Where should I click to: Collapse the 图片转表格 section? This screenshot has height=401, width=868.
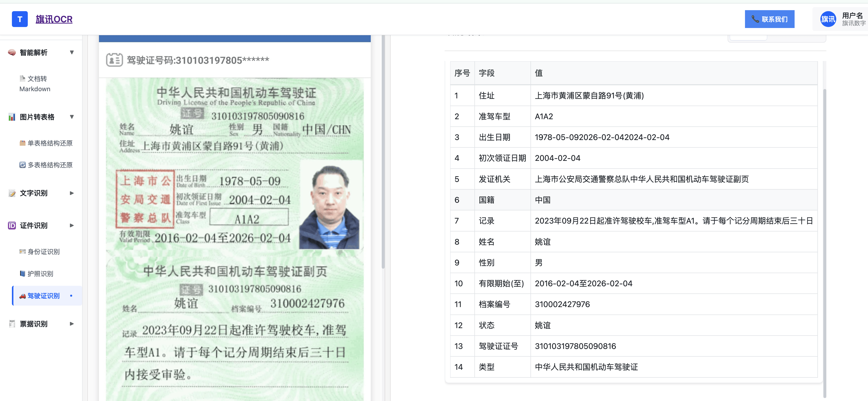coord(71,116)
